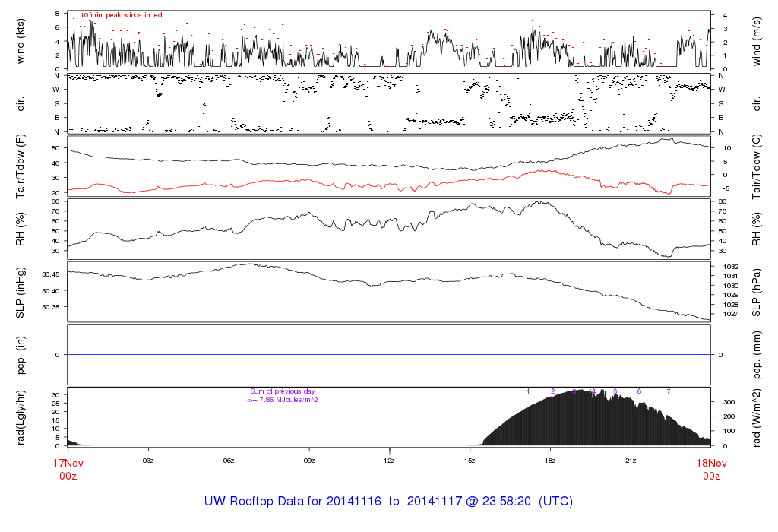The width and height of the screenshot is (778, 532).
Task: Click the 03z time tick label
Action: point(148,461)
